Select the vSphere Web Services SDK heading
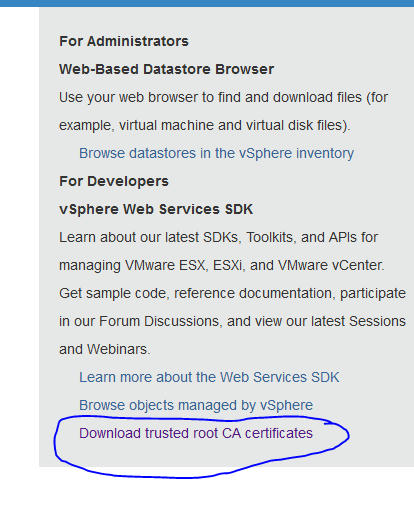 point(156,209)
